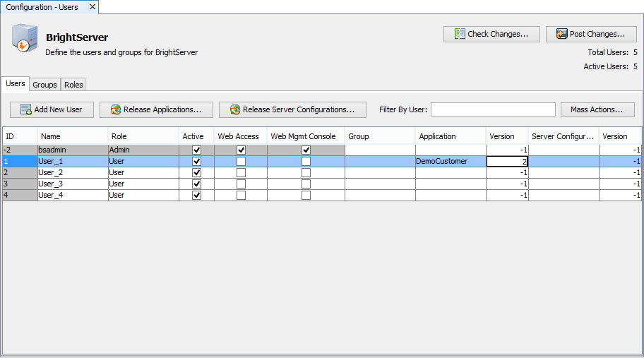Click the DemoCustomer application cell
Screen dimensions: 644x358
(x=451, y=162)
